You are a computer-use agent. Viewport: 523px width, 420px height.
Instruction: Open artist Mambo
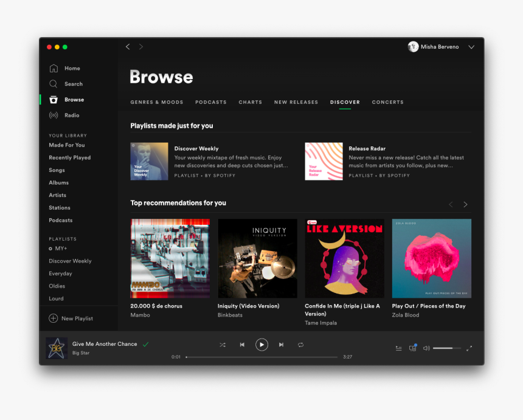pyautogui.click(x=140, y=315)
